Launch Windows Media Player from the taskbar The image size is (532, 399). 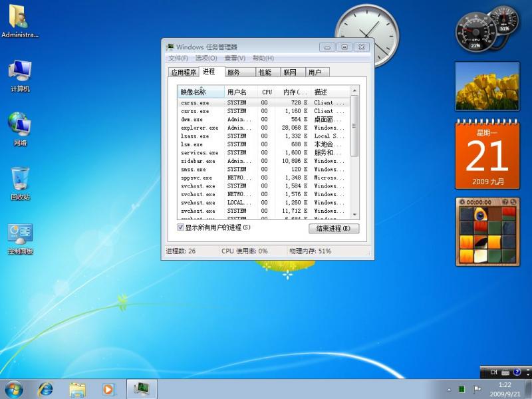pyautogui.click(x=109, y=389)
